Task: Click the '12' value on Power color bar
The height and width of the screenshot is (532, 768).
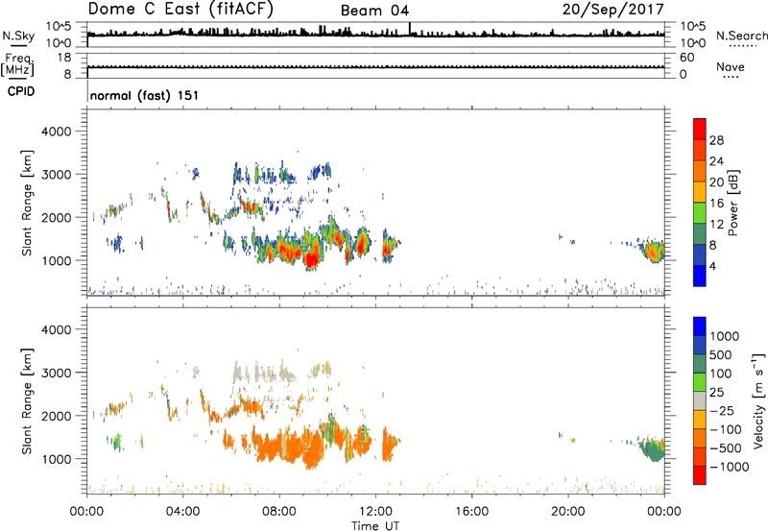Action: 716,225
